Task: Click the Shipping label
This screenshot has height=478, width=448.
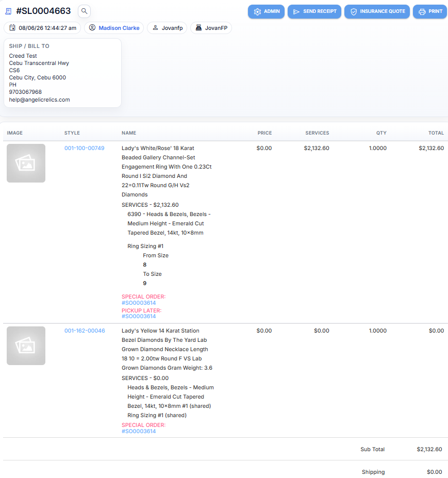Action: [x=373, y=472]
